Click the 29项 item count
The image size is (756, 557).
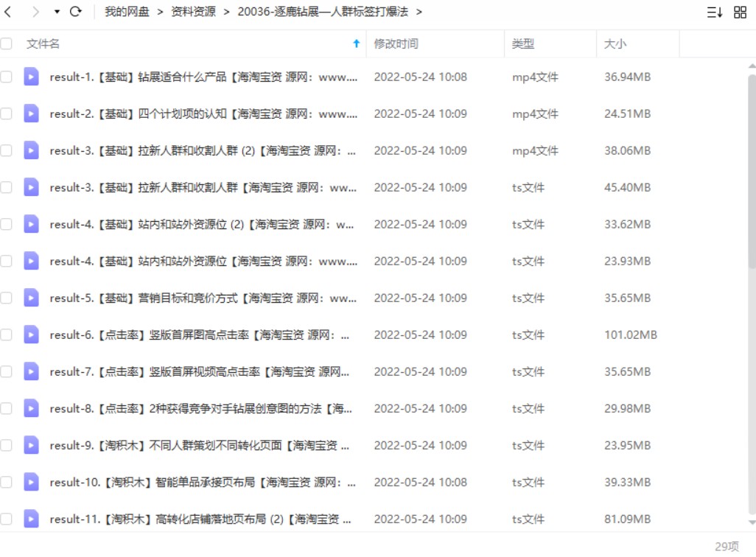(727, 547)
